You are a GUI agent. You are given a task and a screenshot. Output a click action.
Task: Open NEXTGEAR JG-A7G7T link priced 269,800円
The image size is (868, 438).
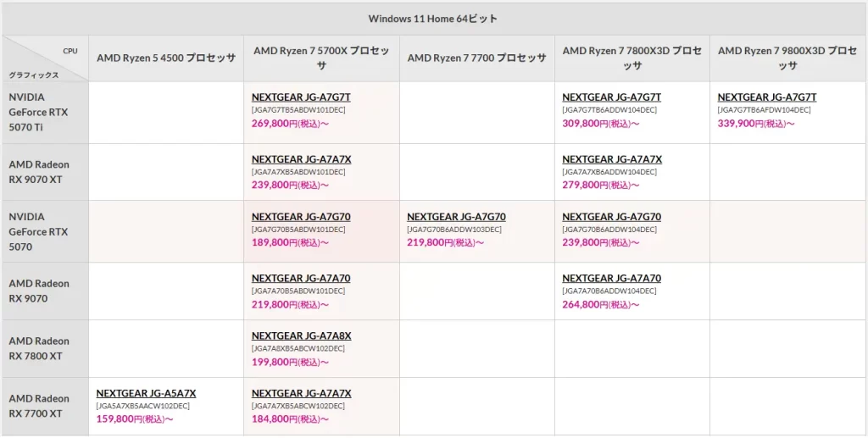coord(301,97)
